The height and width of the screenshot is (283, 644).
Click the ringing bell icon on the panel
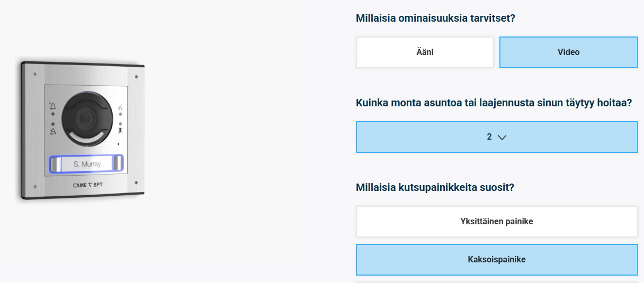point(53,106)
